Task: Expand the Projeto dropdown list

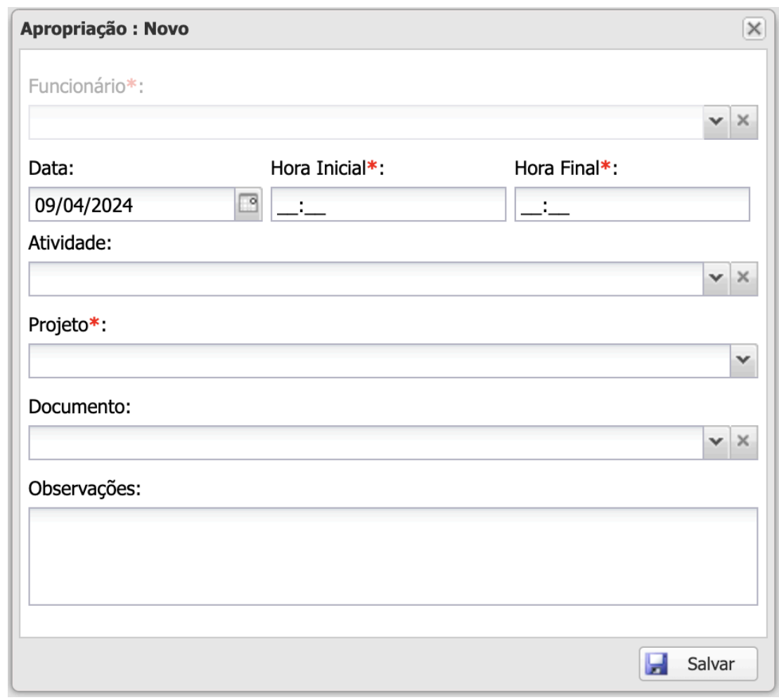Action: coord(745,361)
